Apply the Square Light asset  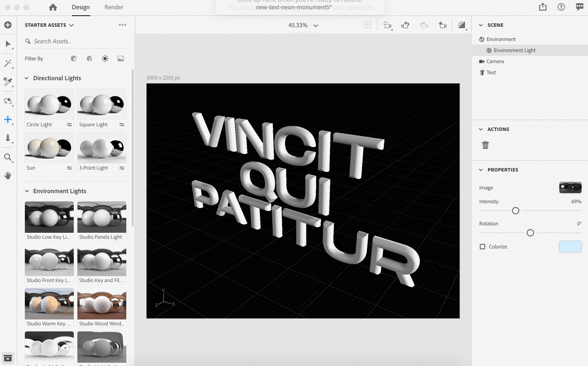pos(102,109)
